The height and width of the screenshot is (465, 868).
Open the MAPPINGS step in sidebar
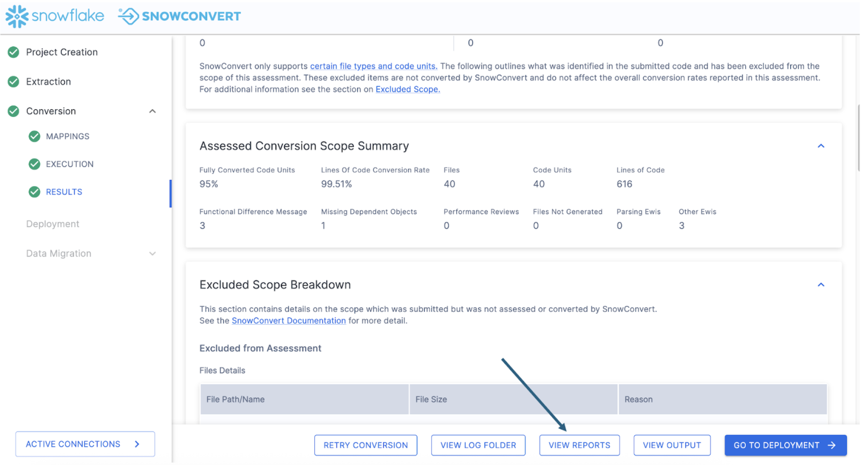[x=68, y=137]
